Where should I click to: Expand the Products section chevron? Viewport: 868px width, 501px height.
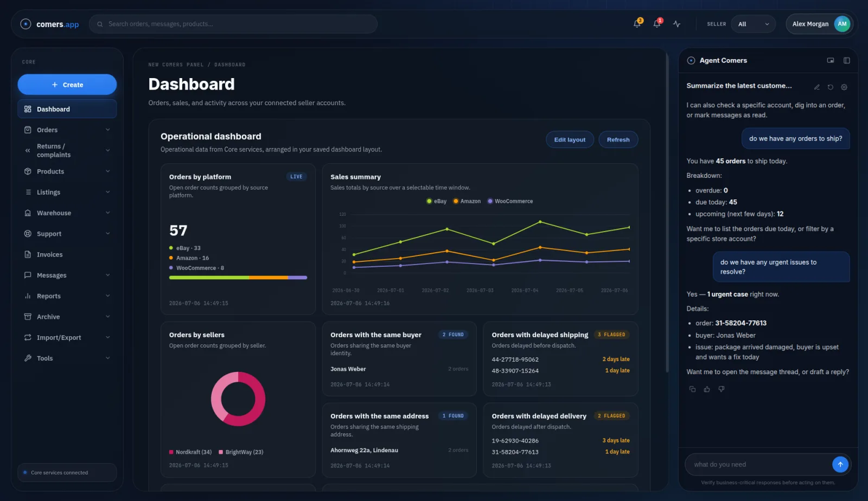pyautogui.click(x=107, y=171)
